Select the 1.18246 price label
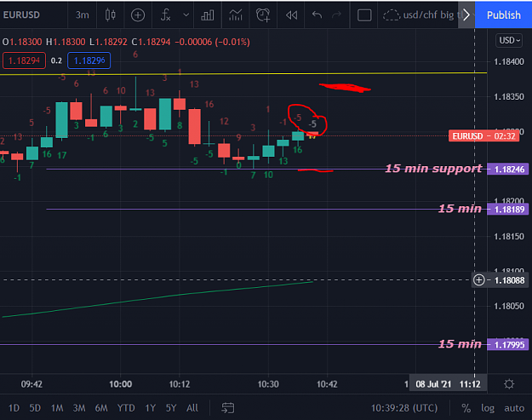 point(507,169)
